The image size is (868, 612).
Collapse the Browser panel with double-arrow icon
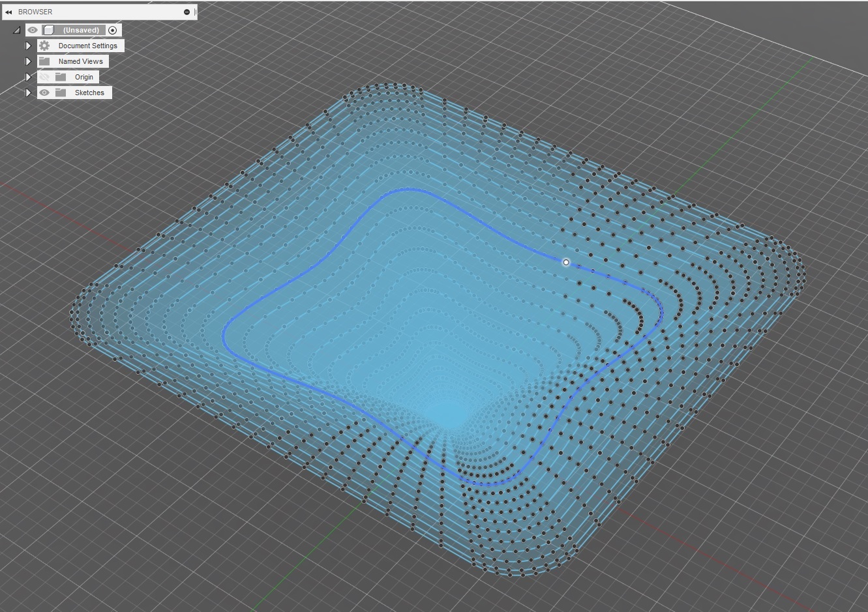[x=8, y=12]
